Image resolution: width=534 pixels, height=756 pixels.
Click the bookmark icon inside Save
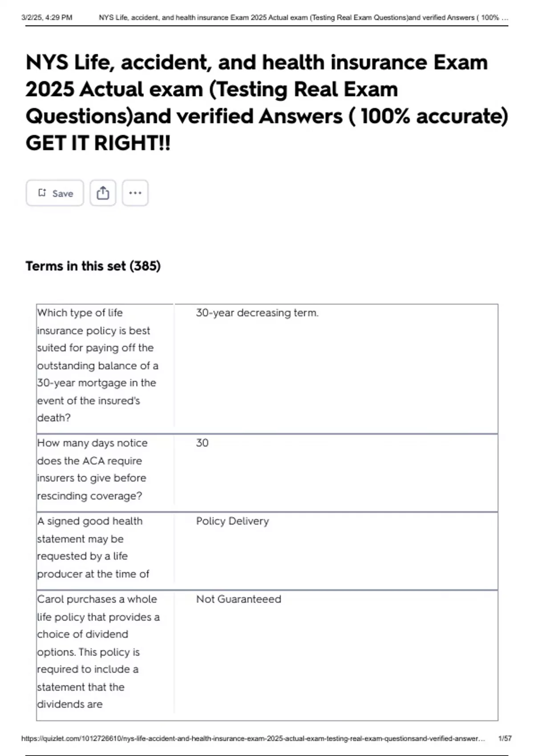click(42, 193)
